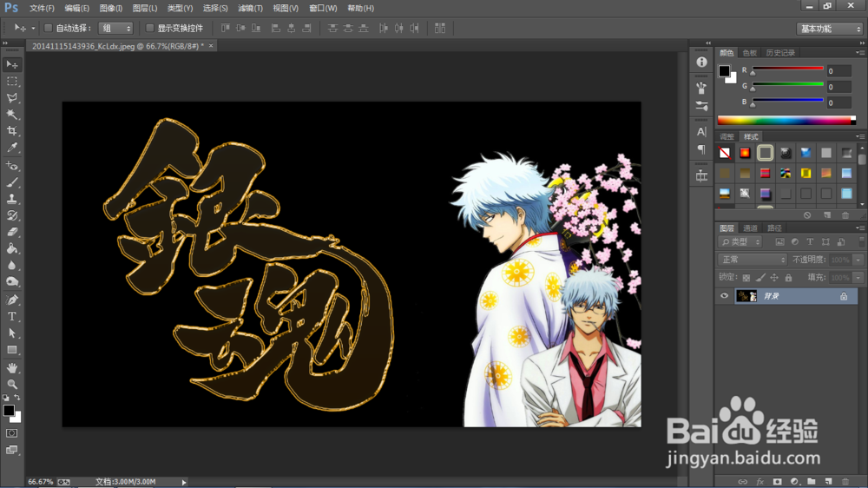Open the Color panel flyout menu
The width and height of the screenshot is (868, 488).
tap(859, 53)
